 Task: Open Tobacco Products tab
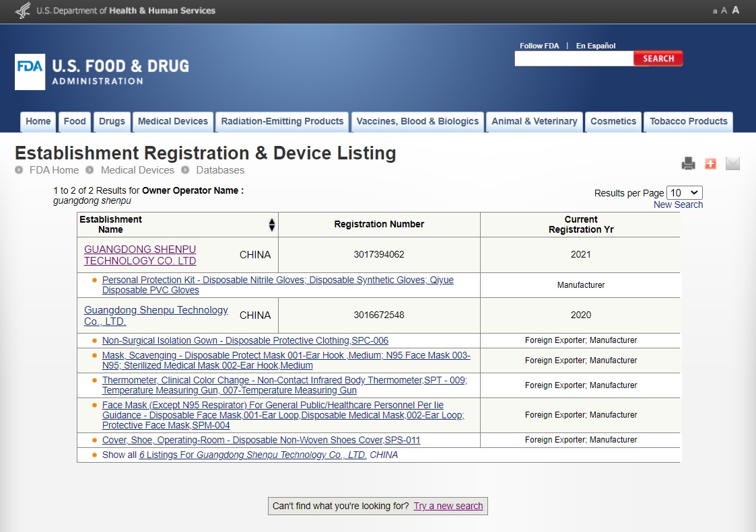[x=689, y=122]
